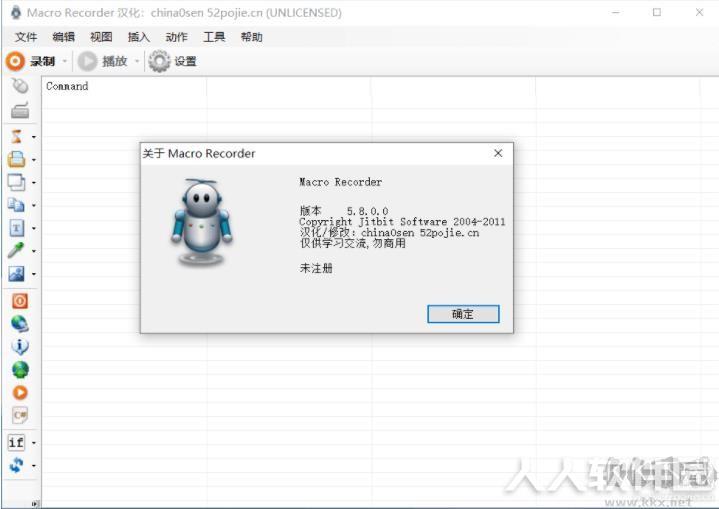Screen dimensions: 719x509
Task: Expand the arrow beside the loop repeat icon
Action: 34,466
